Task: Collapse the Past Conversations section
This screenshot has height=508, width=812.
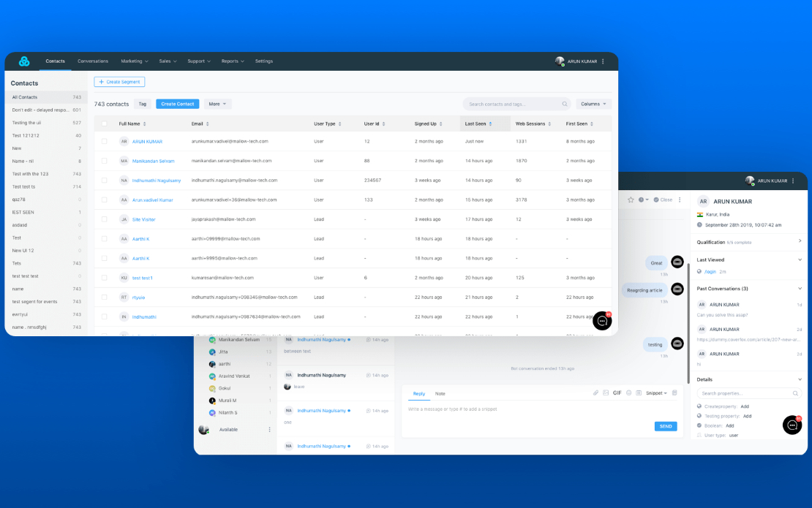Action: pyautogui.click(x=800, y=289)
